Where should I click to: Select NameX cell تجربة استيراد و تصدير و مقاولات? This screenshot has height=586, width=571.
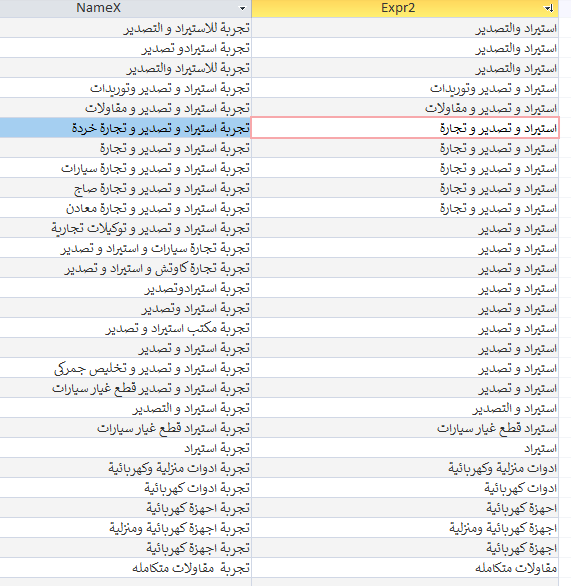pyautogui.click(x=126, y=108)
